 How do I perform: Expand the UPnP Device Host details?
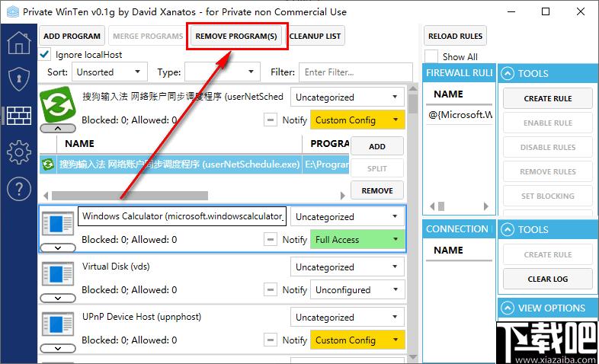tap(58, 348)
